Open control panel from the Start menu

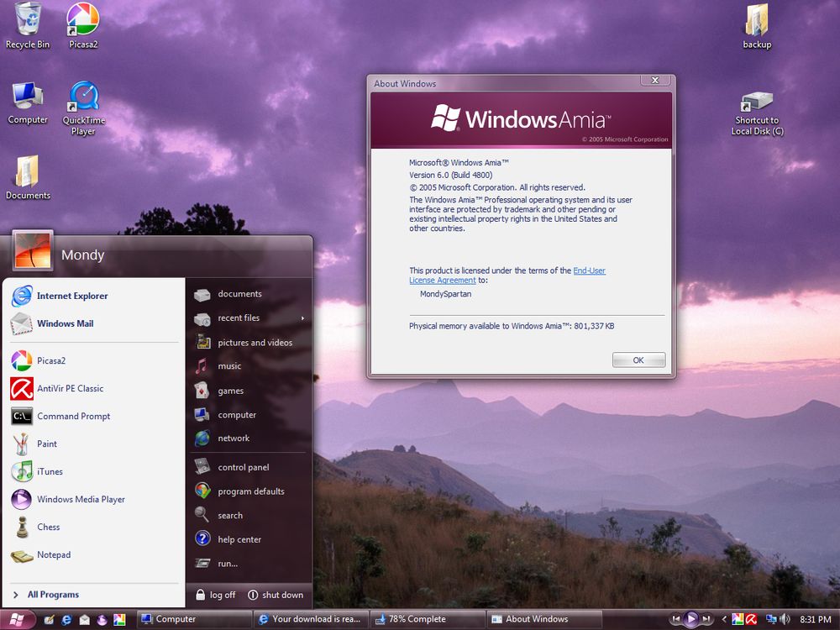click(249, 467)
